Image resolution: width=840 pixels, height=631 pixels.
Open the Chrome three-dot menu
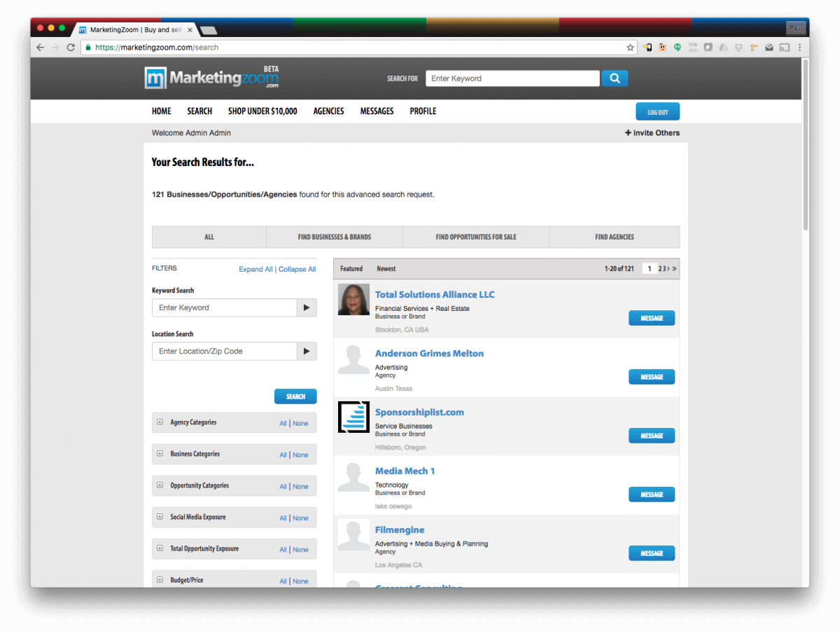[x=799, y=48]
